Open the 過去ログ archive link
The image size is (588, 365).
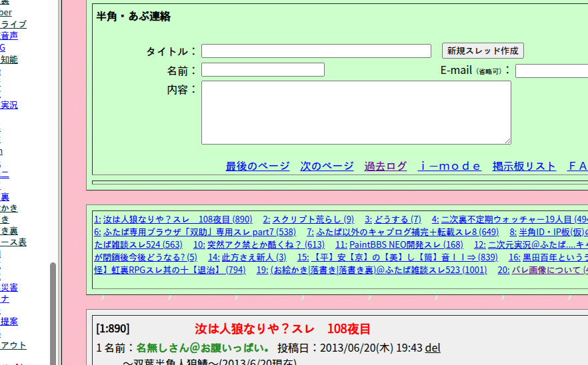point(385,167)
